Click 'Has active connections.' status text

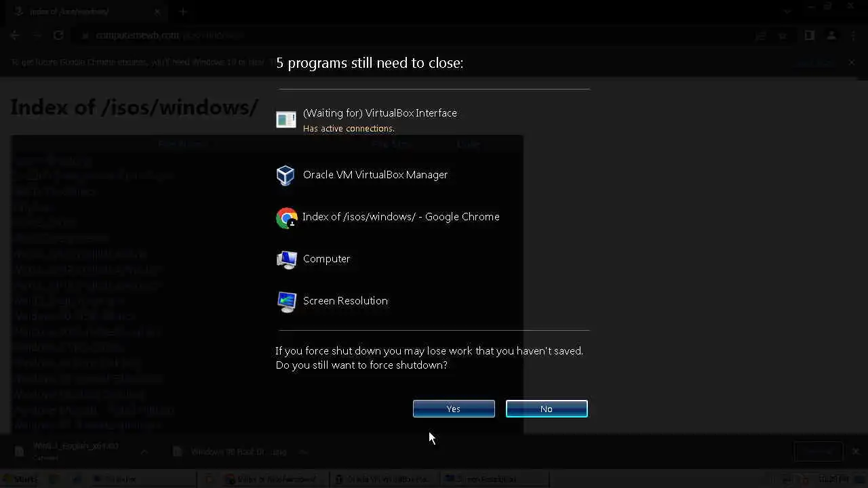coord(349,128)
